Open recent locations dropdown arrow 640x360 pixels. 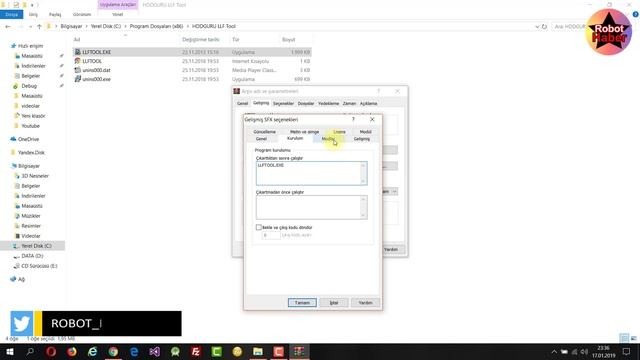[x=31, y=26]
